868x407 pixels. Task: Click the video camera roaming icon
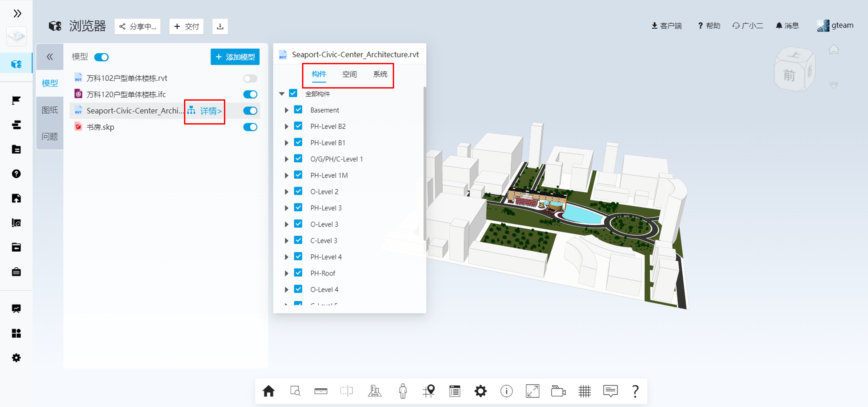click(x=559, y=391)
